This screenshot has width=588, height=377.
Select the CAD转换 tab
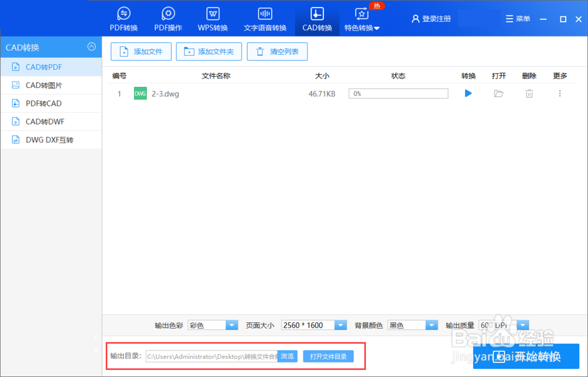pyautogui.click(x=317, y=19)
